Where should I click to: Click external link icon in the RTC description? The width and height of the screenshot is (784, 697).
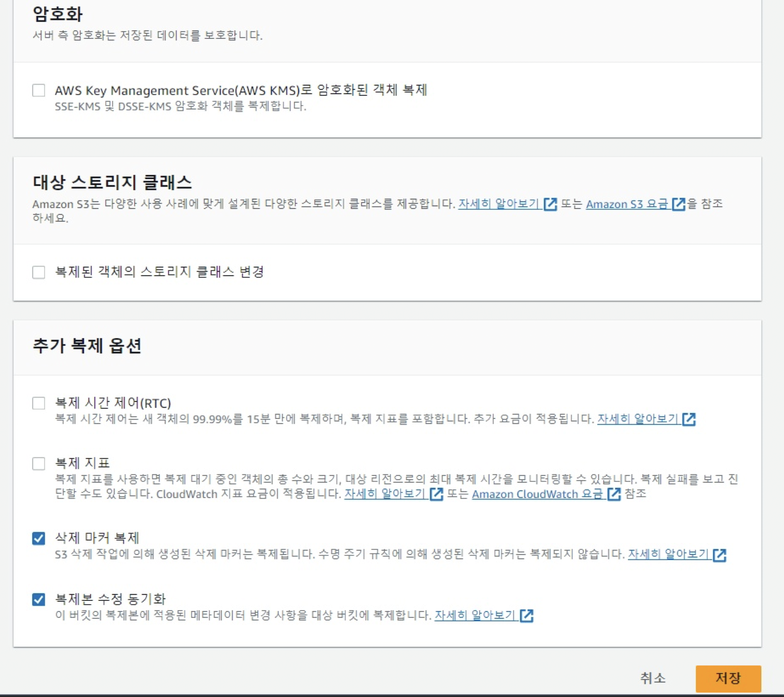coord(689,419)
